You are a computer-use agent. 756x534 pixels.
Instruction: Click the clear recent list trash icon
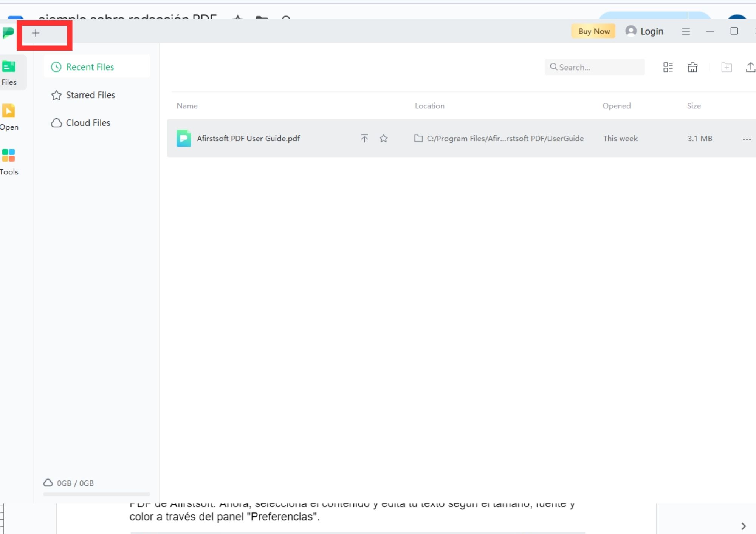point(692,67)
